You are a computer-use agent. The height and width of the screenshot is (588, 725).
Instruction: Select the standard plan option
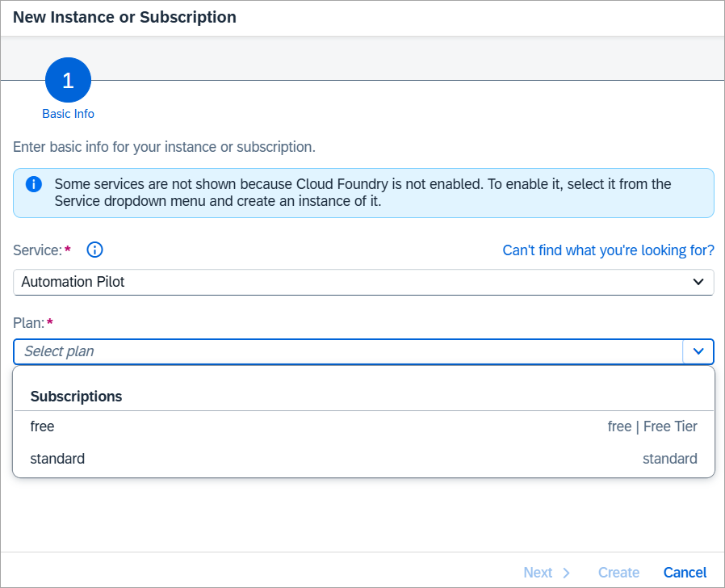point(363,459)
